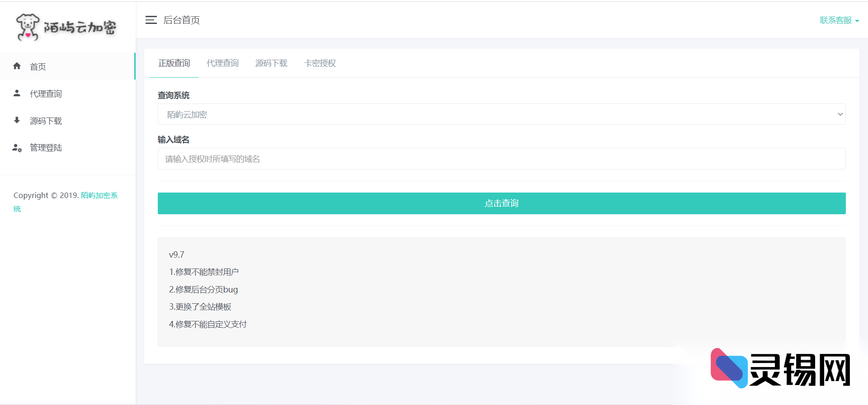
Task: Open the 联系客服 dropdown
Action: [839, 20]
